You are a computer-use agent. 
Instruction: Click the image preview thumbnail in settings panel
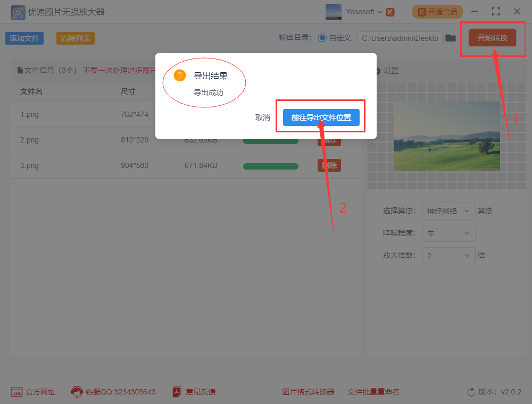(x=447, y=136)
